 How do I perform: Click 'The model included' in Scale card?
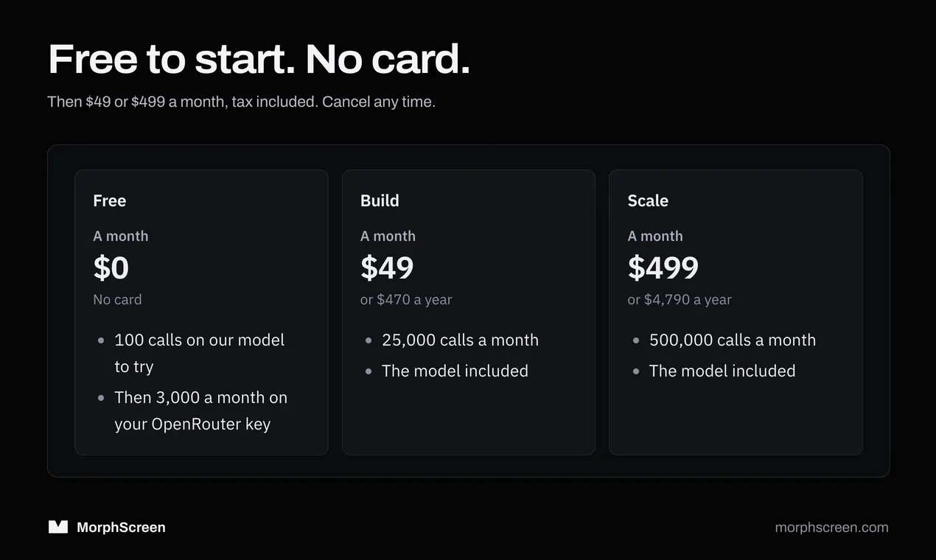point(722,371)
